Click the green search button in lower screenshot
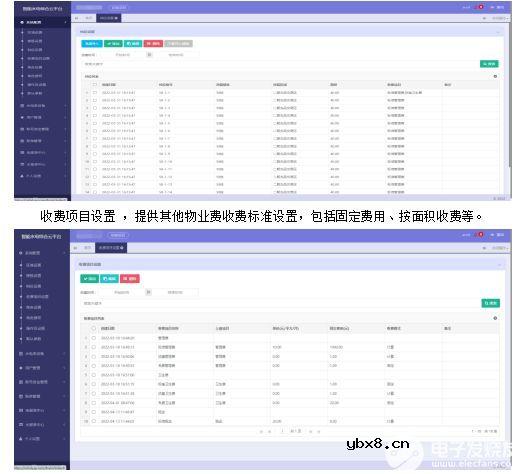Screen dimensions: 525x474 (491, 303)
